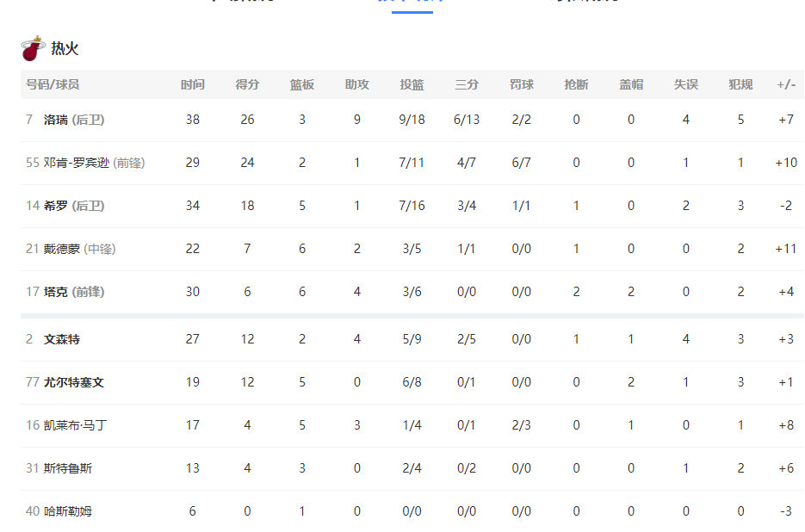
Task: Click the +/- column header
Action: 786,84
